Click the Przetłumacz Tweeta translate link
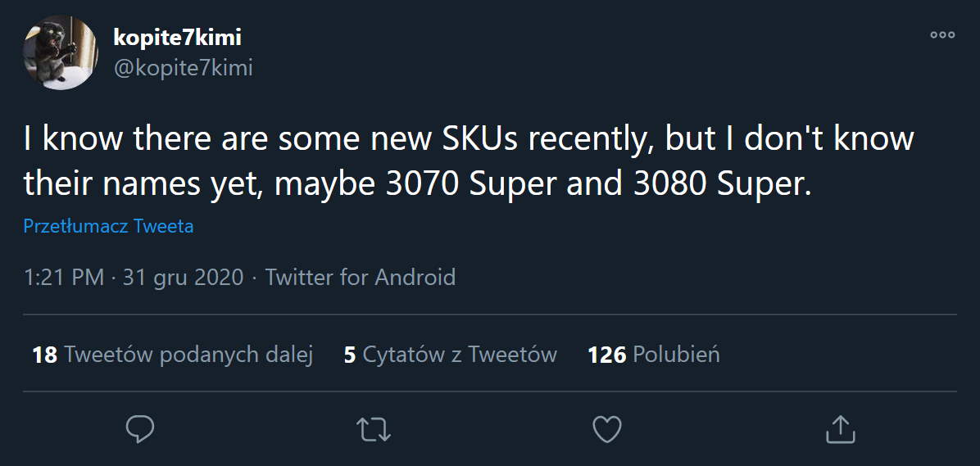 108,226
